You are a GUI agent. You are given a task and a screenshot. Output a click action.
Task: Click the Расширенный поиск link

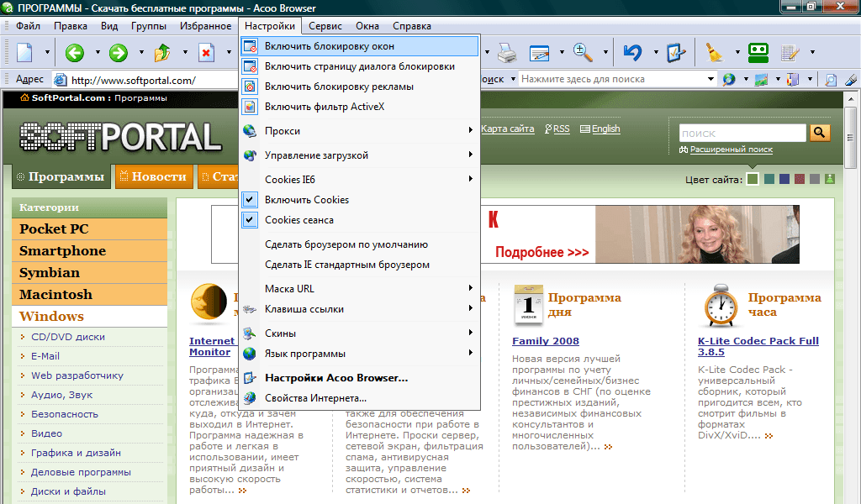tap(732, 150)
